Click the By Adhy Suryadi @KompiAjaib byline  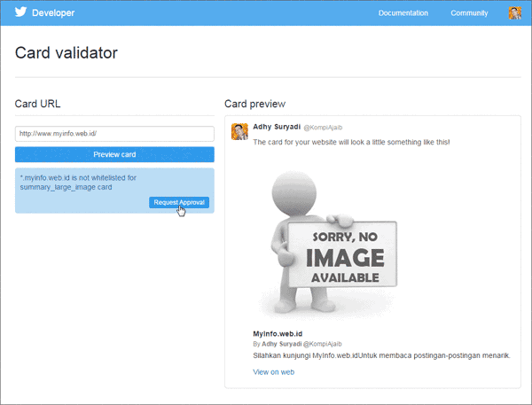[297, 344]
